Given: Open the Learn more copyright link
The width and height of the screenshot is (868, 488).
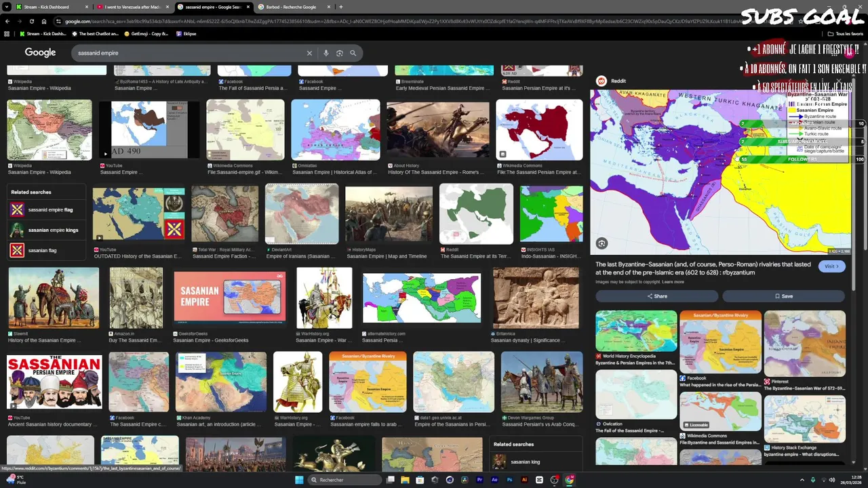Looking at the screenshot, I should (x=673, y=282).
